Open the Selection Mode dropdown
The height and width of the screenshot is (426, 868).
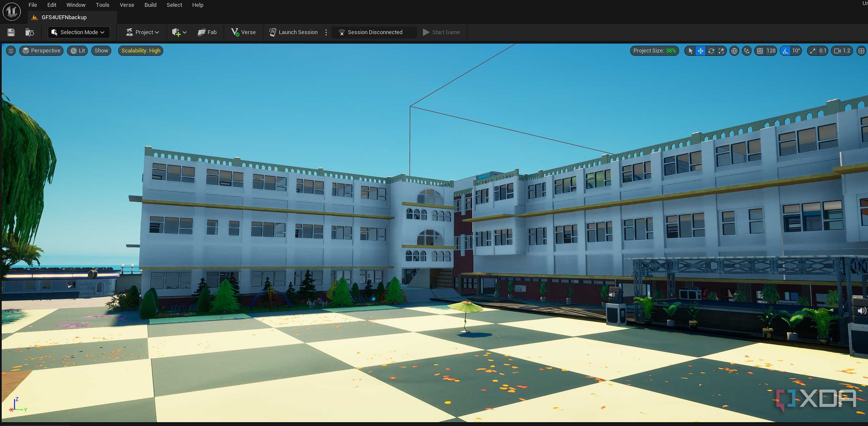[79, 32]
